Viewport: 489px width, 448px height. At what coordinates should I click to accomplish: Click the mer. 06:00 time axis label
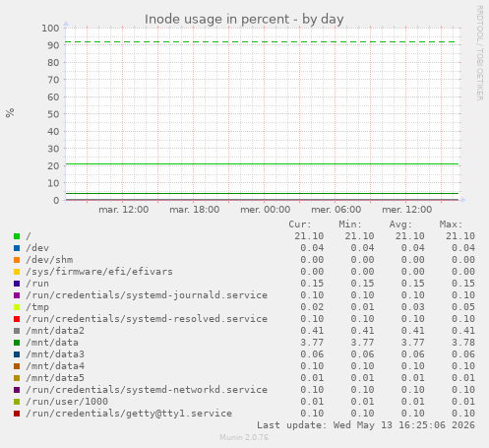pos(336,210)
